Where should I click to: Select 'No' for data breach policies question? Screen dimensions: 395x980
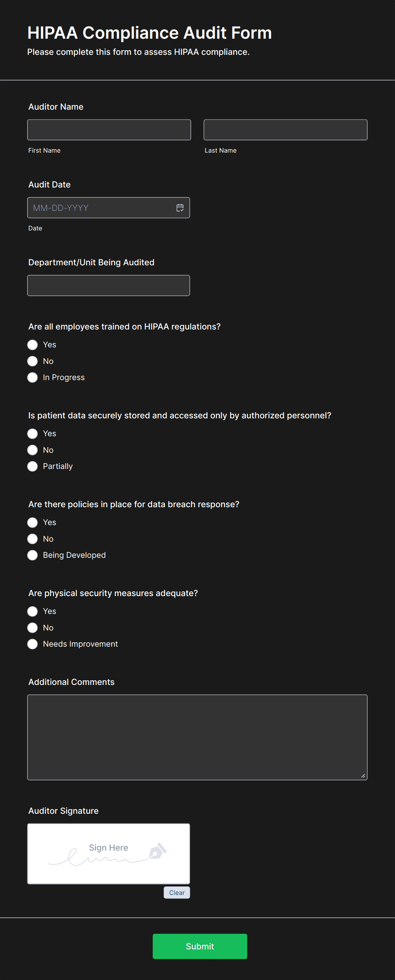(32, 539)
